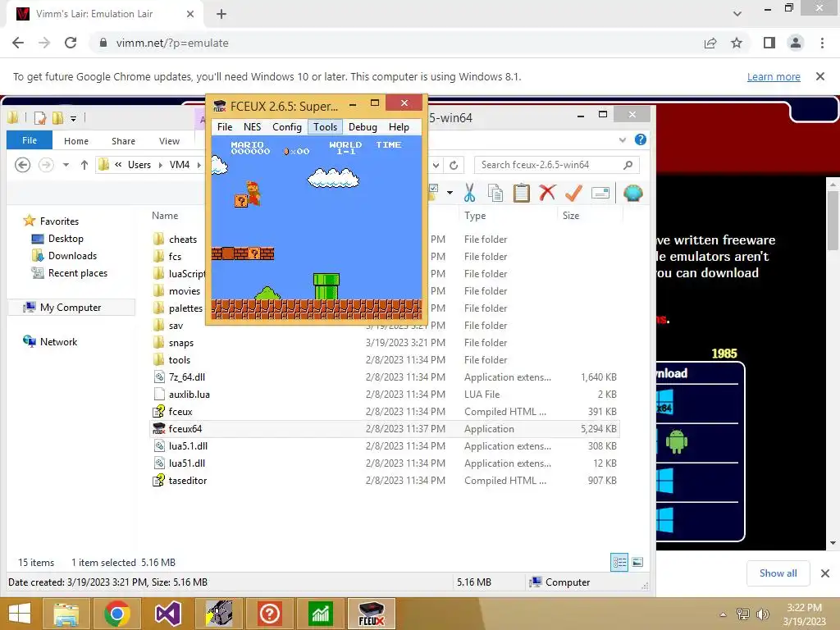Click the Cut scissors icon in Explorer toolbar
The width and height of the screenshot is (840, 630).
click(x=469, y=193)
